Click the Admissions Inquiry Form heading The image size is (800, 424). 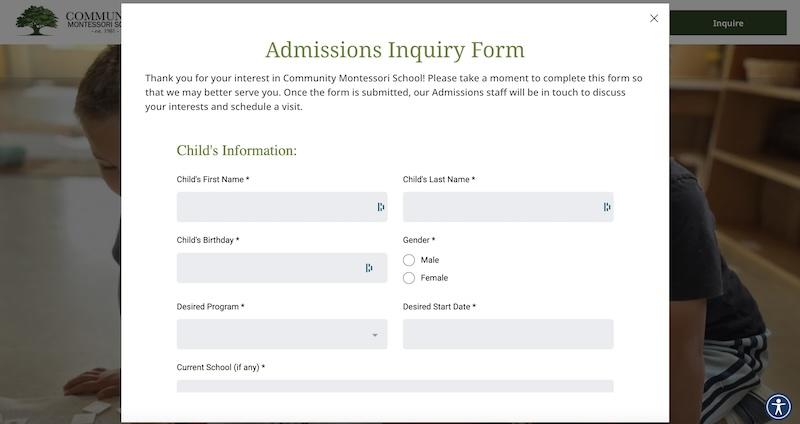pyautogui.click(x=395, y=50)
